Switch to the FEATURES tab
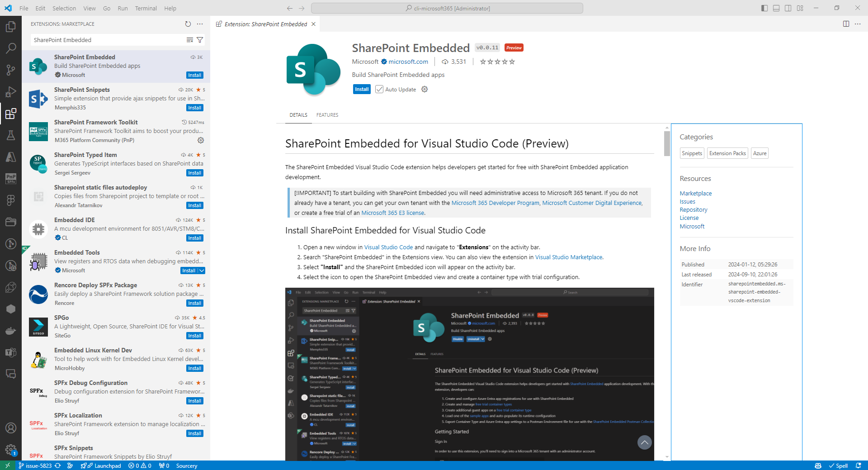The height and width of the screenshot is (470, 868). click(x=327, y=115)
